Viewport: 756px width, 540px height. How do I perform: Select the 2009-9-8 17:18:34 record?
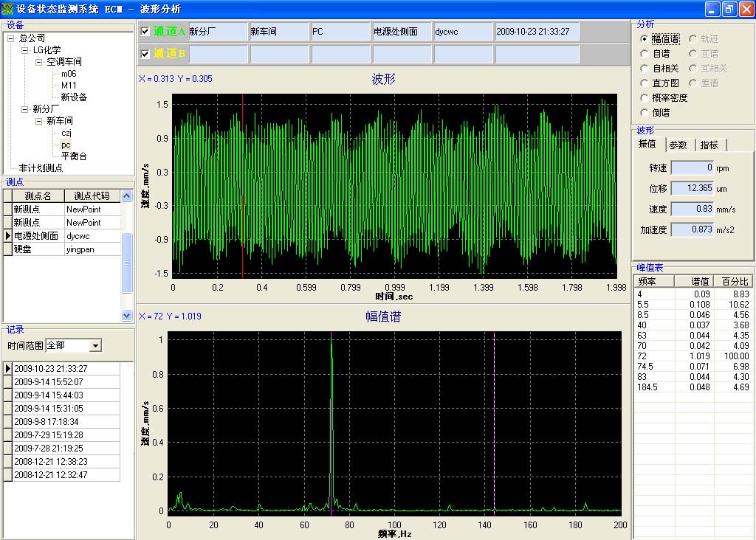point(44,422)
